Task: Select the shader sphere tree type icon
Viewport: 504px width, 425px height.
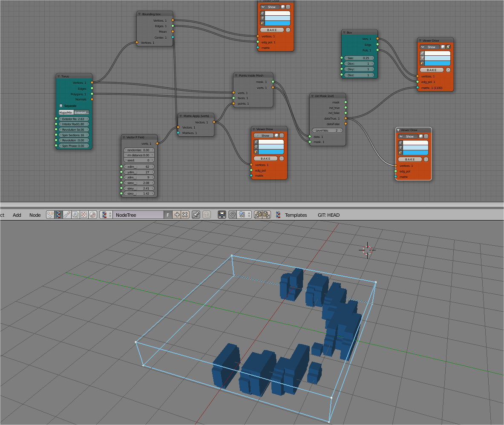Action: (x=92, y=215)
